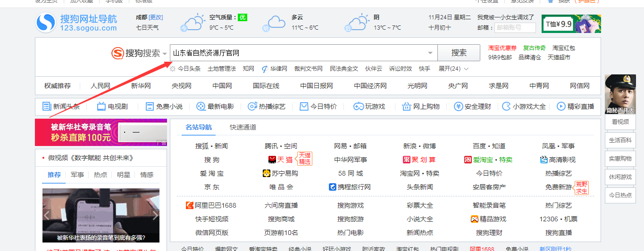644x251 pixels.
Task: Click the Sogou 123 navigation logo
Action: click(x=76, y=23)
